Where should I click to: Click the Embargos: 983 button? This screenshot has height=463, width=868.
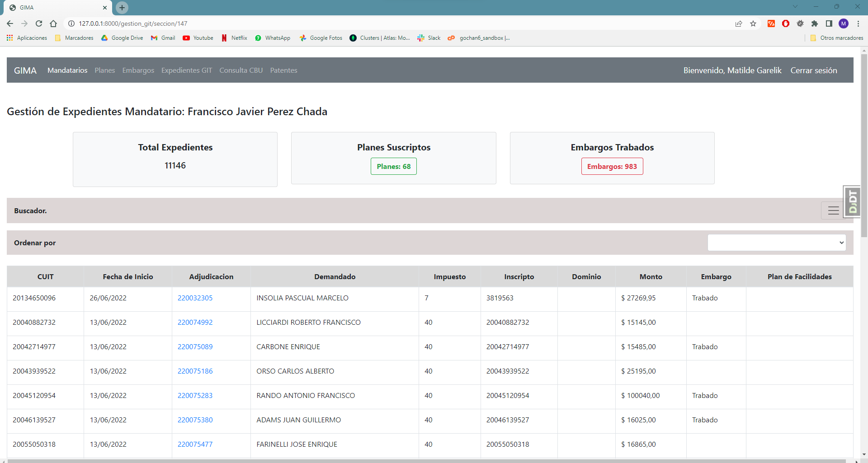tap(612, 166)
